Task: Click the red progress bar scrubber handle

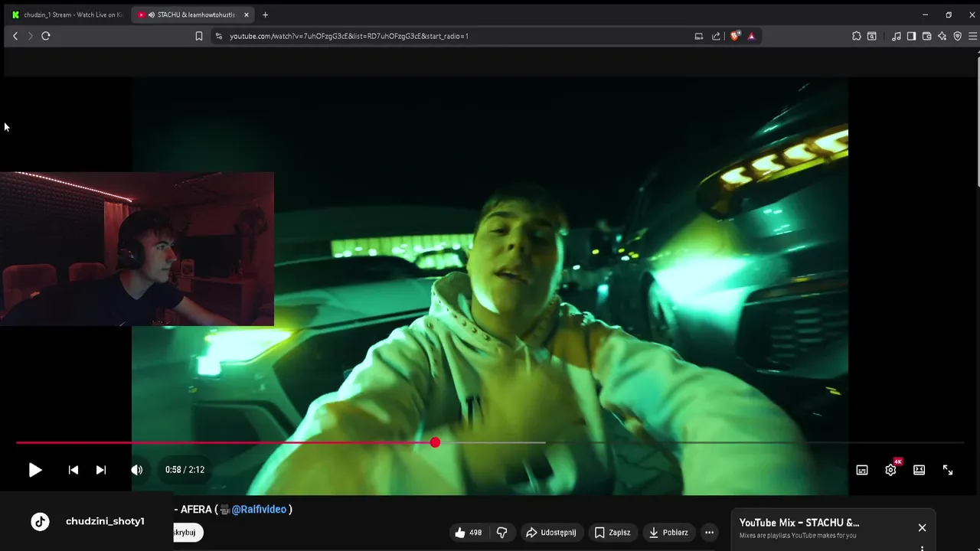Action: coord(435,442)
